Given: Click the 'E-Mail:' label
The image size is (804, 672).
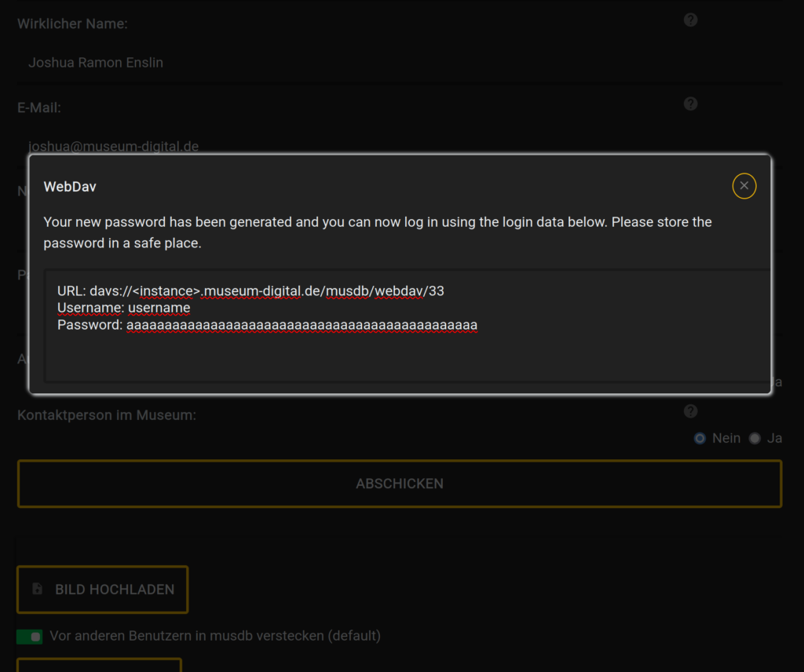Looking at the screenshot, I should tap(39, 108).
